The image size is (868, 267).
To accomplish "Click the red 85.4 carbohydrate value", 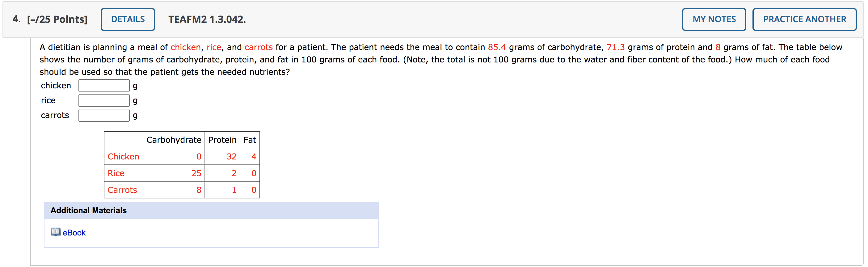I will point(497,47).
